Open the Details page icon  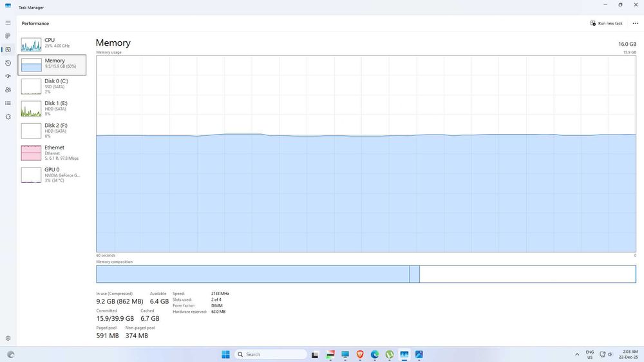click(8, 103)
